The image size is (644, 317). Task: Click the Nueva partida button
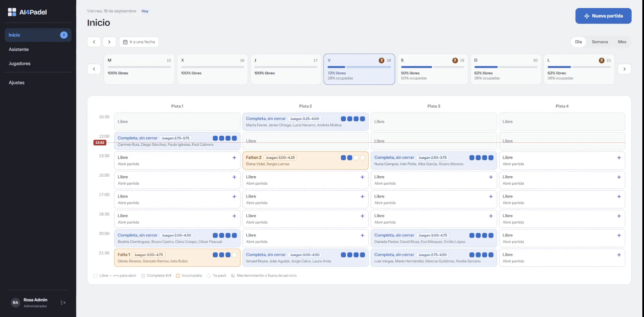click(x=603, y=16)
